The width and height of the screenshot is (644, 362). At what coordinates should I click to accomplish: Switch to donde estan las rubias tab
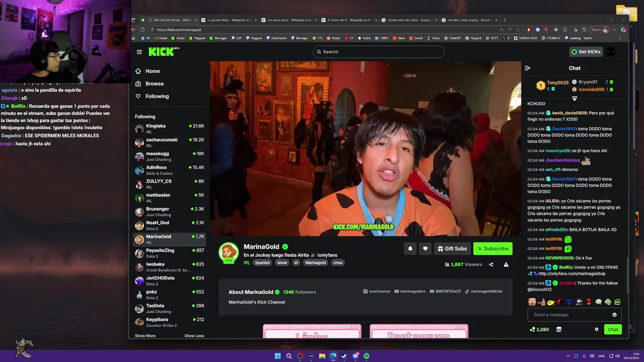pos(409,20)
